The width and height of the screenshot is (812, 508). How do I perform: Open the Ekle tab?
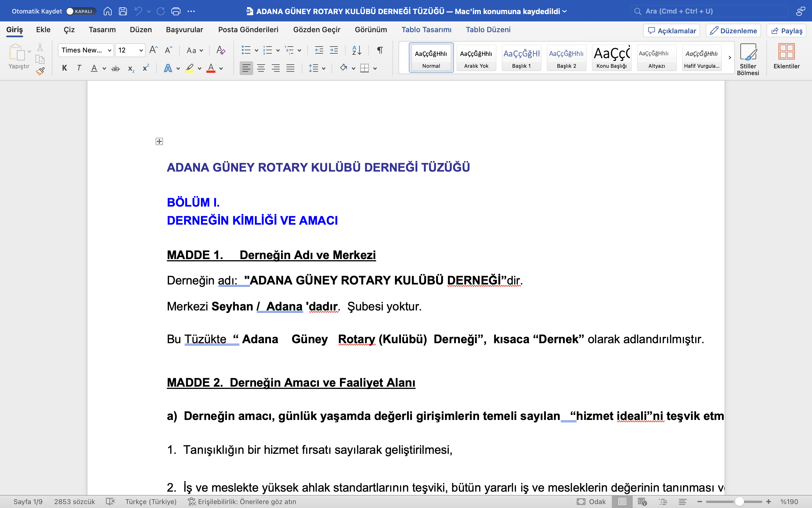(x=43, y=30)
